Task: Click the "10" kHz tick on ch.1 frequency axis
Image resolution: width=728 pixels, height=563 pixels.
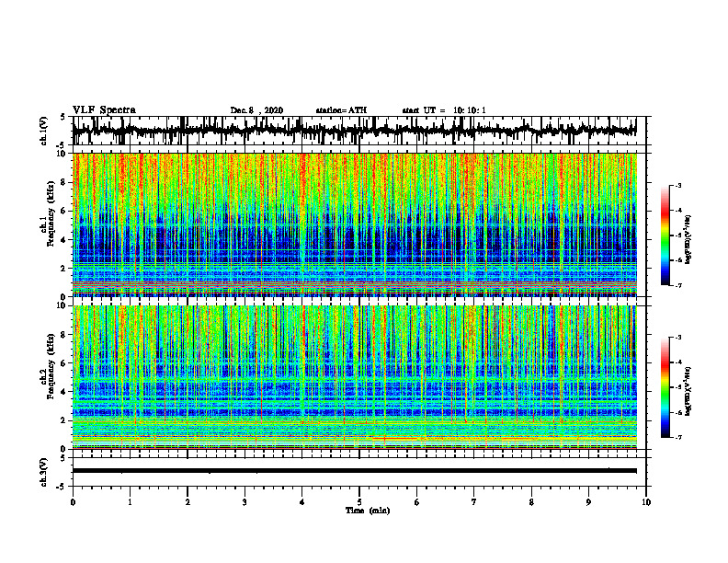Action: coord(63,154)
